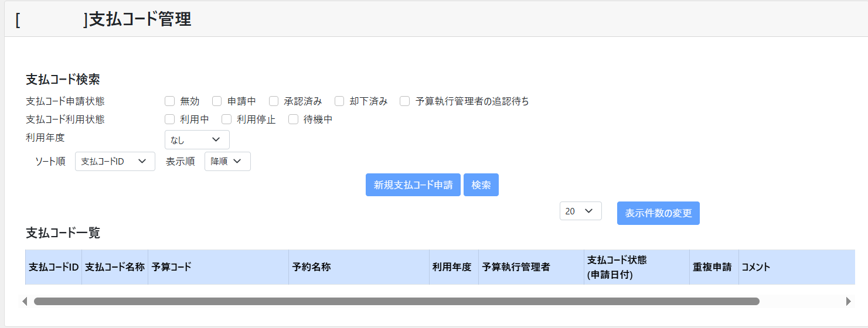Enable the 利用停止 checkbox
Viewport: 868px width, 328px height.
coord(227,119)
